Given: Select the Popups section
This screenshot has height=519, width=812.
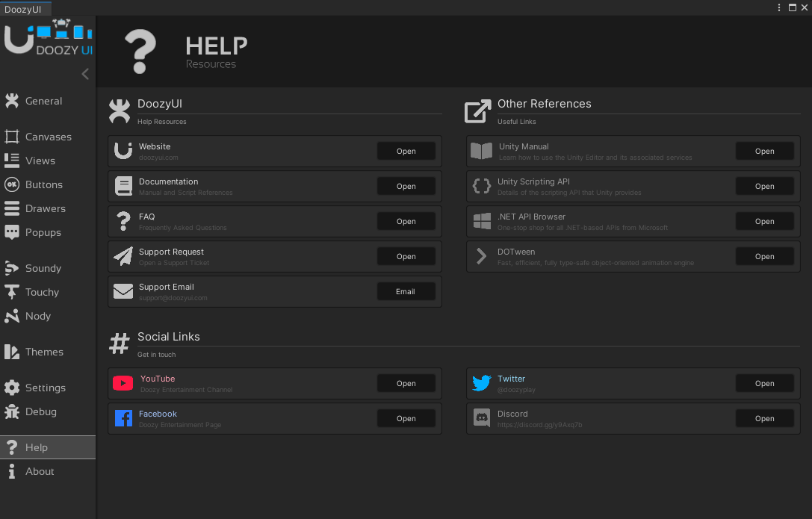Looking at the screenshot, I should (43, 232).
